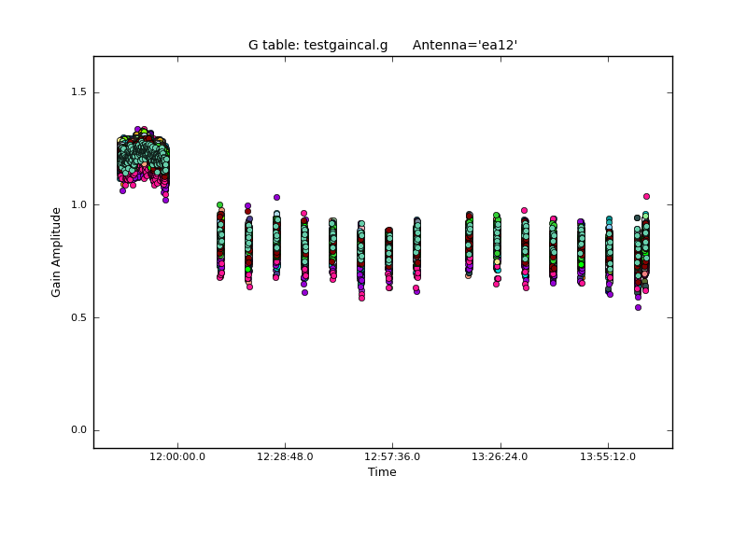Click the plot title 'G table: testgaincal.g'

click(x=317, y=45)
